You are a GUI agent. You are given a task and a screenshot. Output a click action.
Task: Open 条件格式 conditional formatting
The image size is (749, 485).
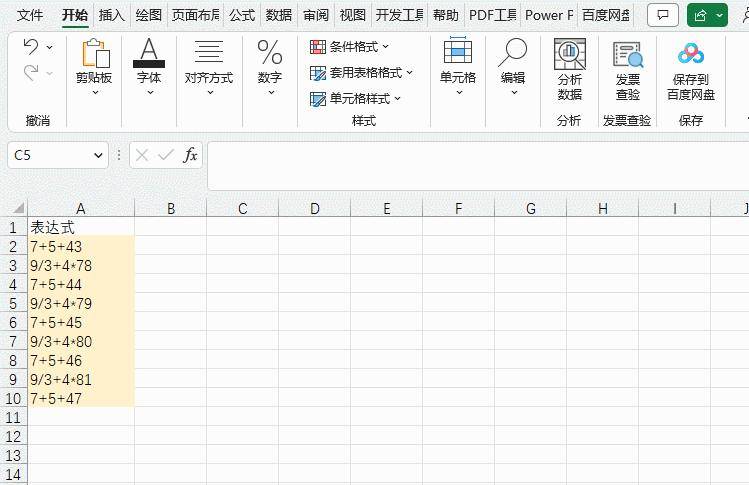click(350, 47)
